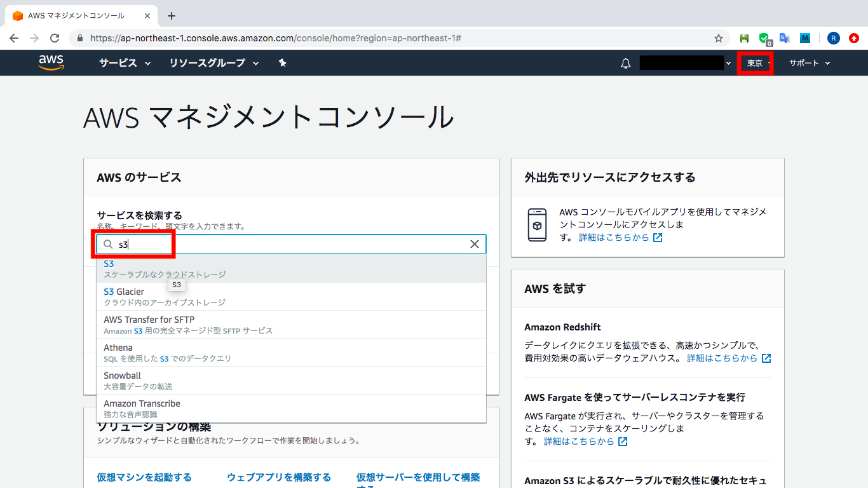Click the green robot extension icon
This screenshot has height=488, width=868.
(744, 38)
